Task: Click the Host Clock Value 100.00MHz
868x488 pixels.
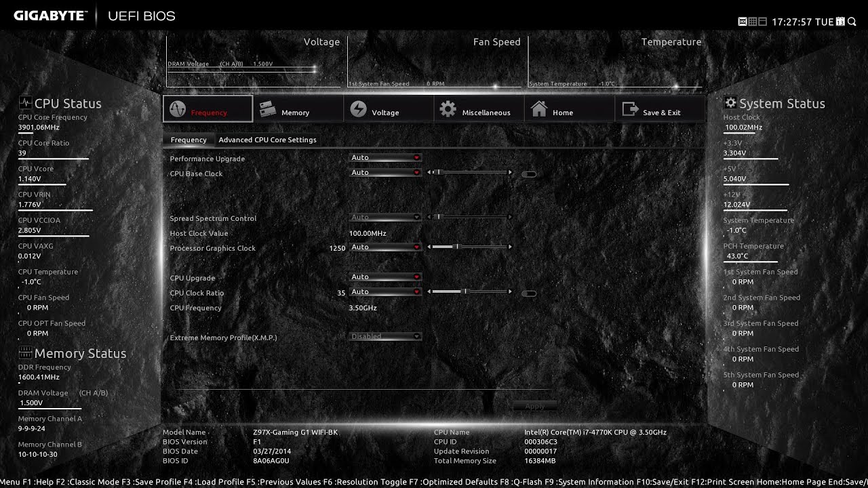Action: coord(368,233)
